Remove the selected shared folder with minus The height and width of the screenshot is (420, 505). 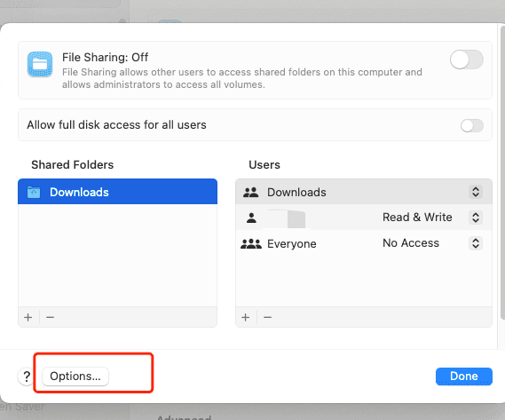50,317
